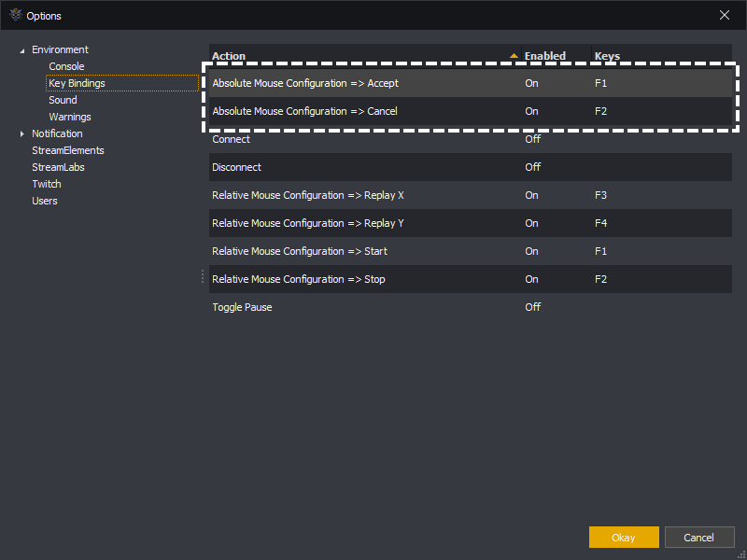Open Users settings
Screen dimensions: 747x560
point(45,201)
